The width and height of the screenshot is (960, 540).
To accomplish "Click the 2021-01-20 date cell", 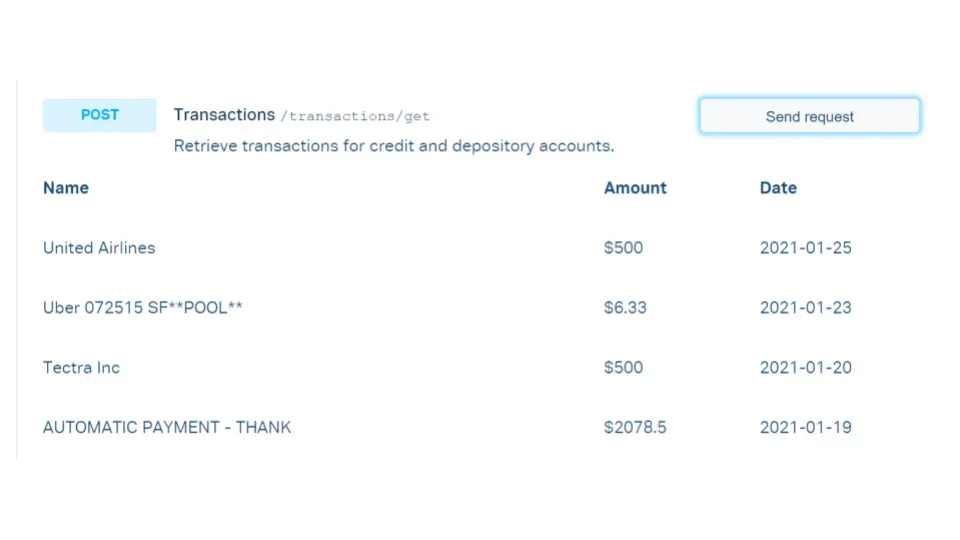I will pos(805,368).
